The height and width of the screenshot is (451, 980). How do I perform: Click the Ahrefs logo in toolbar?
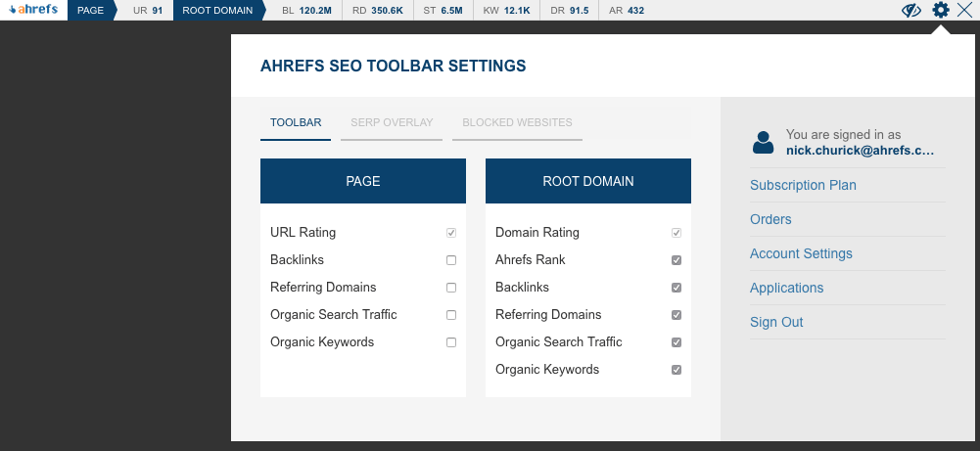[33, 10]
